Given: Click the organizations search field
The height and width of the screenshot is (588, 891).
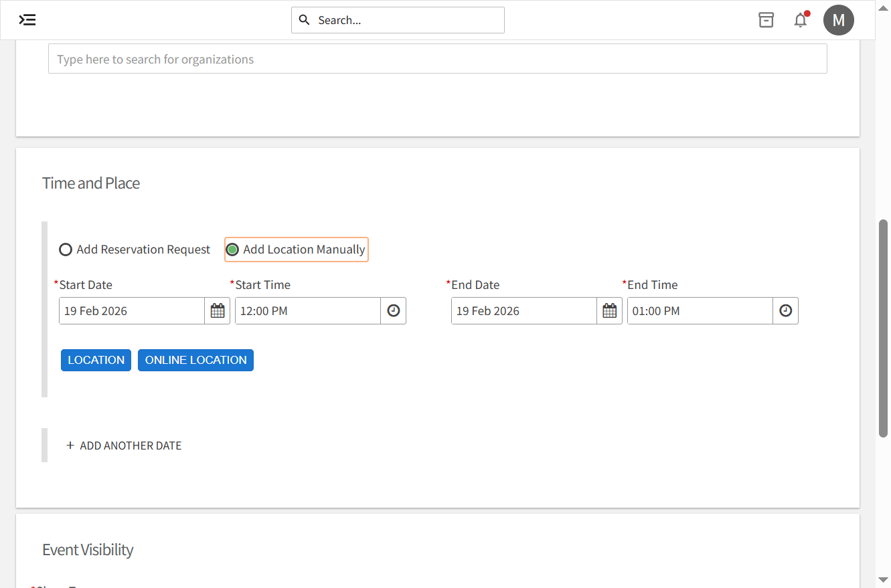Looking at the screenshot, I should point(438,59).
